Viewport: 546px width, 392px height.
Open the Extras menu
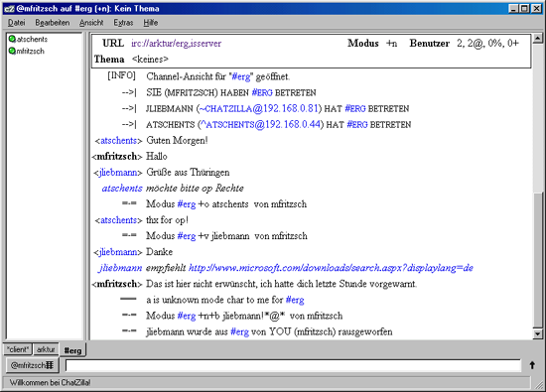click(123, 23)
